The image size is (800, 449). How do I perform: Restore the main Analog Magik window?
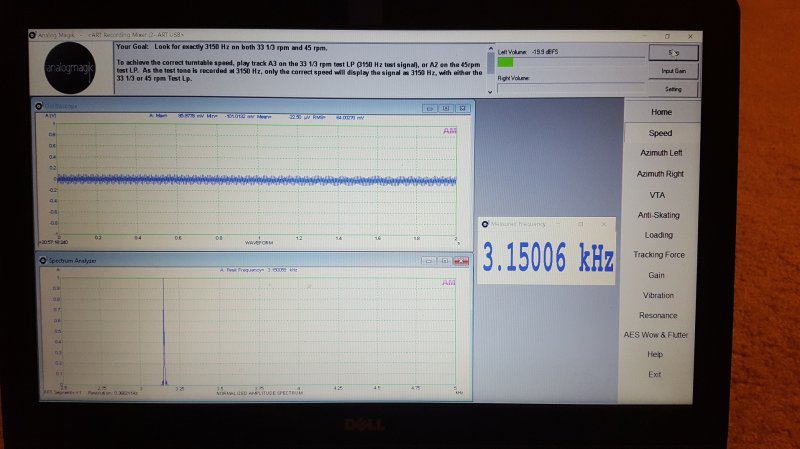pos(667,36)
